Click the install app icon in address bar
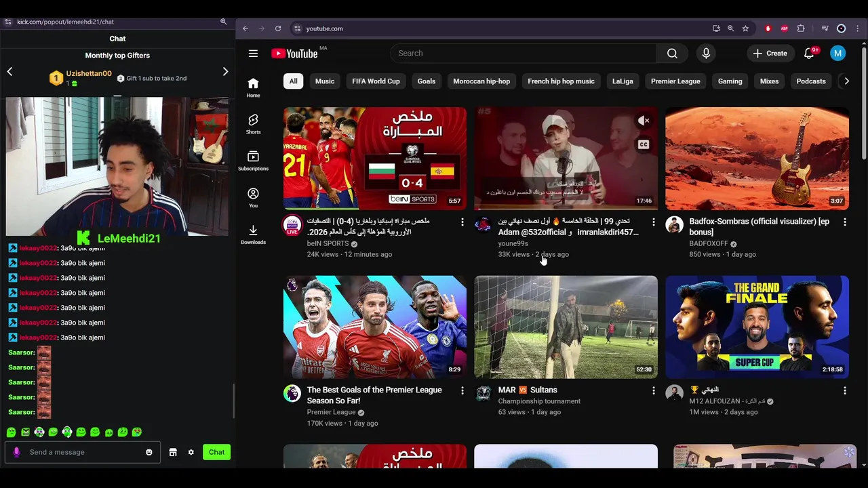The height and width of the screenshot is (488, 868). [x=716, y=28]
